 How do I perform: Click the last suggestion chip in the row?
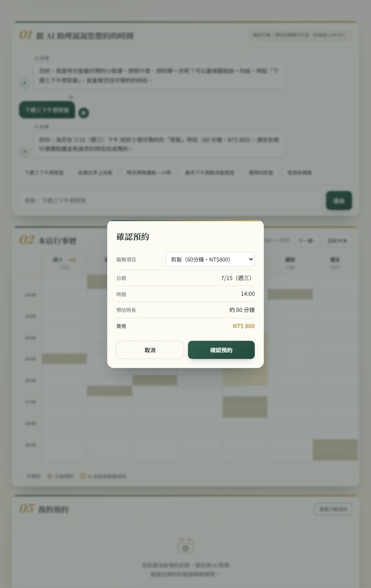[299, 173]
